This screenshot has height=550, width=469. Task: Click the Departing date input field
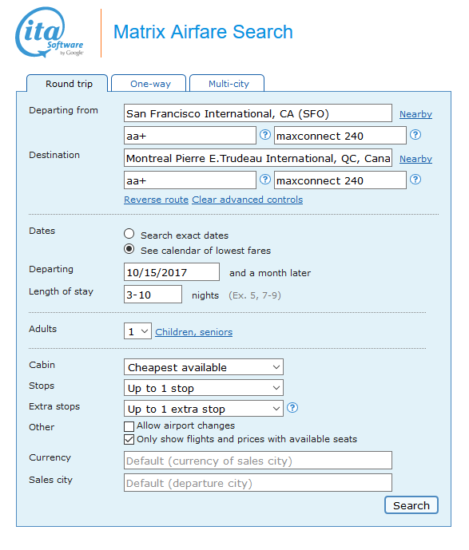point(172,272)
